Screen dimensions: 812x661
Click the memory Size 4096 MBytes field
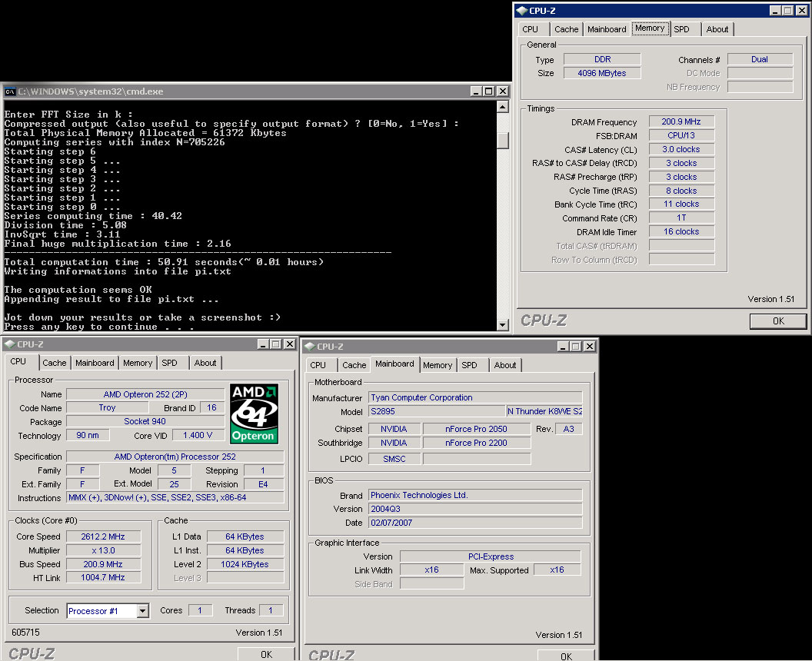(602, 74)
